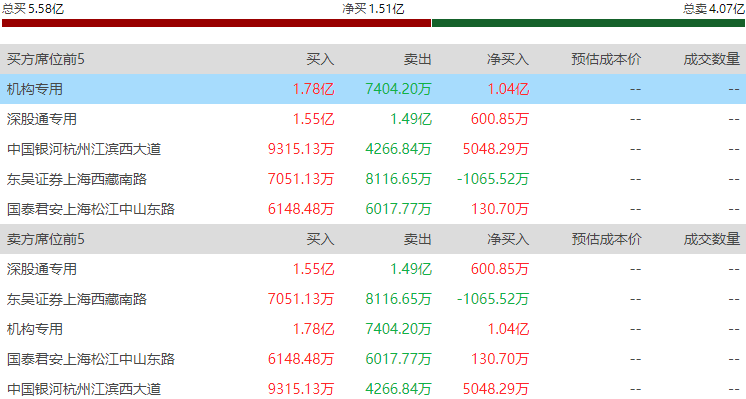Screen dimensions: 746x399
Task: Click 成交数量 header in buyer section
Action: pyautogui.click(x=712, y=59)
